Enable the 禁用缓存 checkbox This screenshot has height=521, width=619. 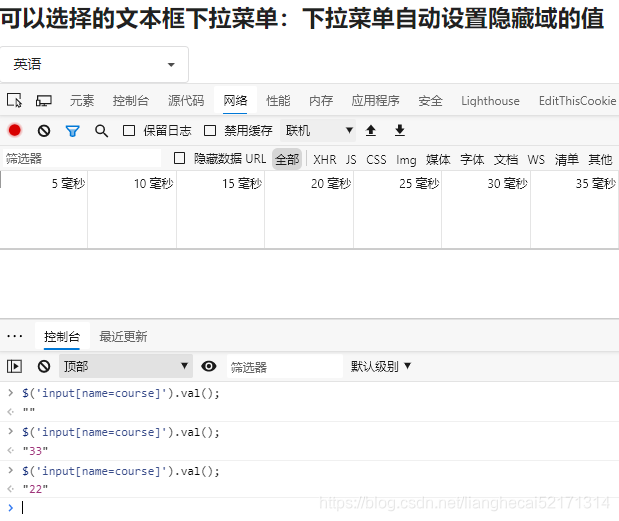210,131
